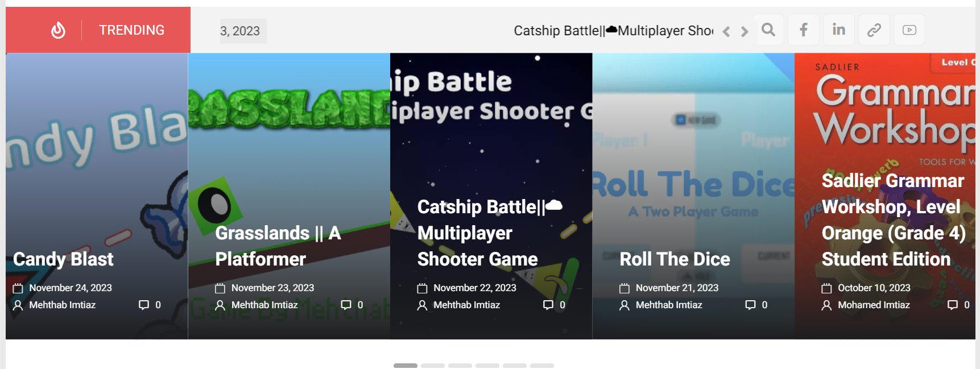This screenshot has height=369, width=980.
Task: Go to second carousel slide indicator
Action: click(433, 366)
